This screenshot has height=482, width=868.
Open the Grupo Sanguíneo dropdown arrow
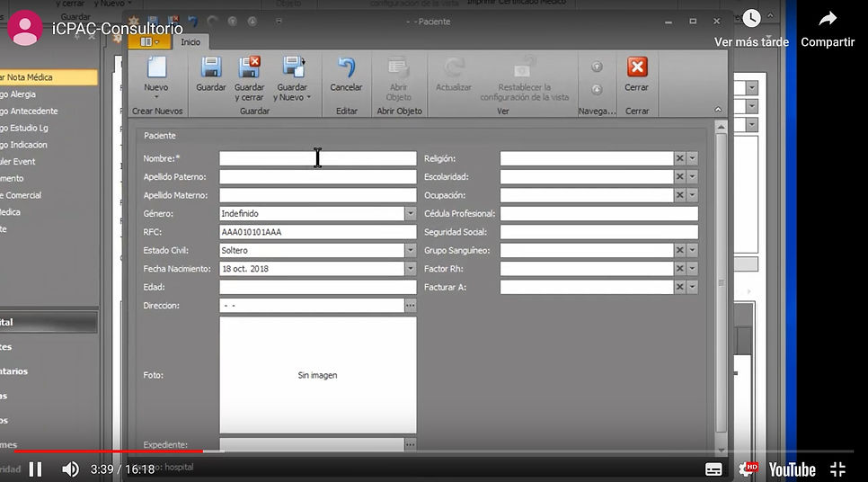692,250
